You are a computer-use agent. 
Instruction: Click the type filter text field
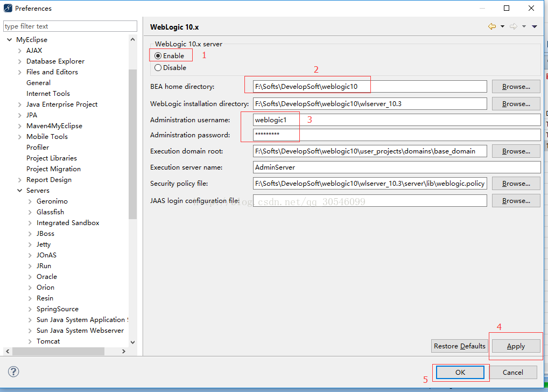(70, 26)
